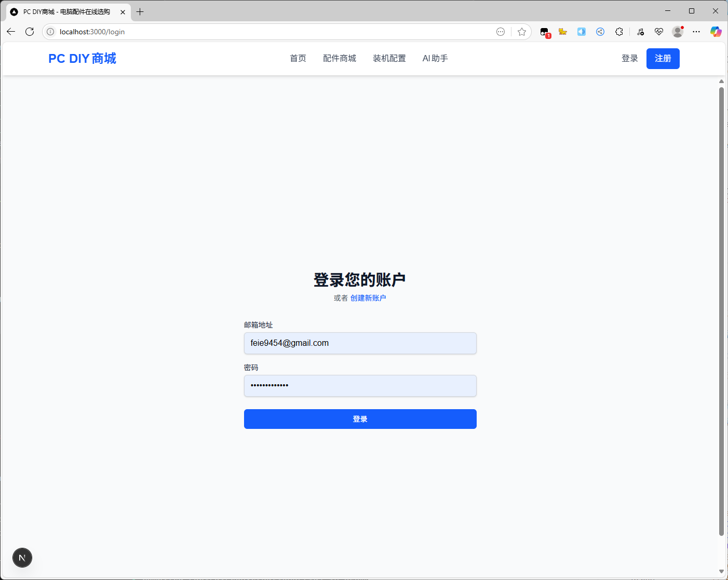Viewport: 728px width, 580px height.
Task: Open the AI助手 navigation item
Action: click(x=435, y=58)
